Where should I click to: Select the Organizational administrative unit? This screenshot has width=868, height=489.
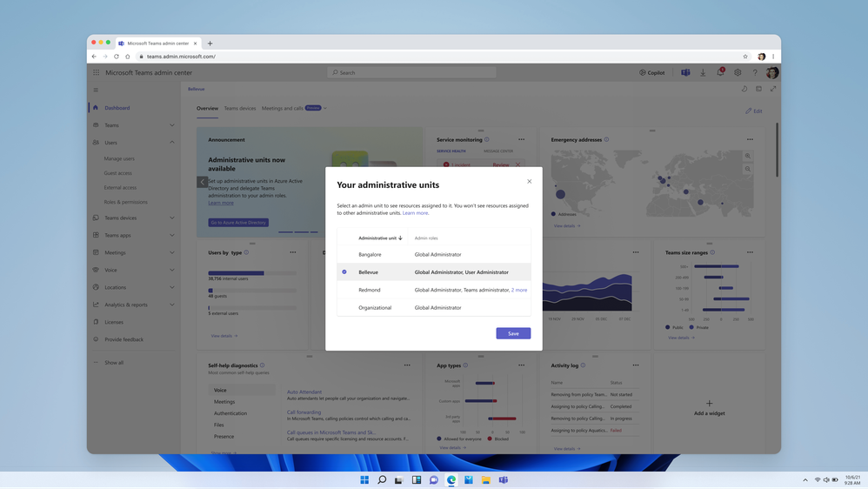pos(433,307)
